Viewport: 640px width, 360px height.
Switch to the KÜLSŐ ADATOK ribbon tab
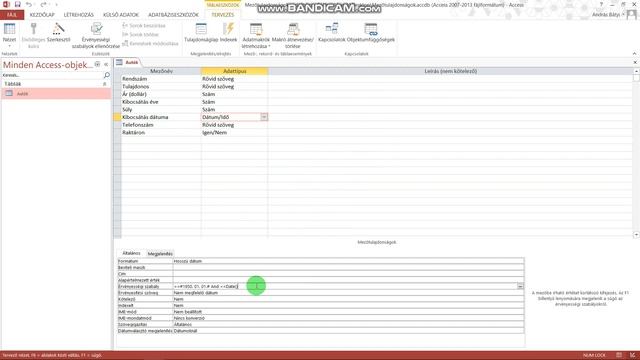tap(121, 15)
